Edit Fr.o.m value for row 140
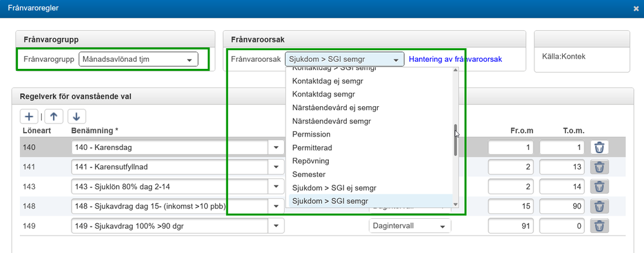The width and height of the screenshot is (644, 253). click(x=511, y=147)
